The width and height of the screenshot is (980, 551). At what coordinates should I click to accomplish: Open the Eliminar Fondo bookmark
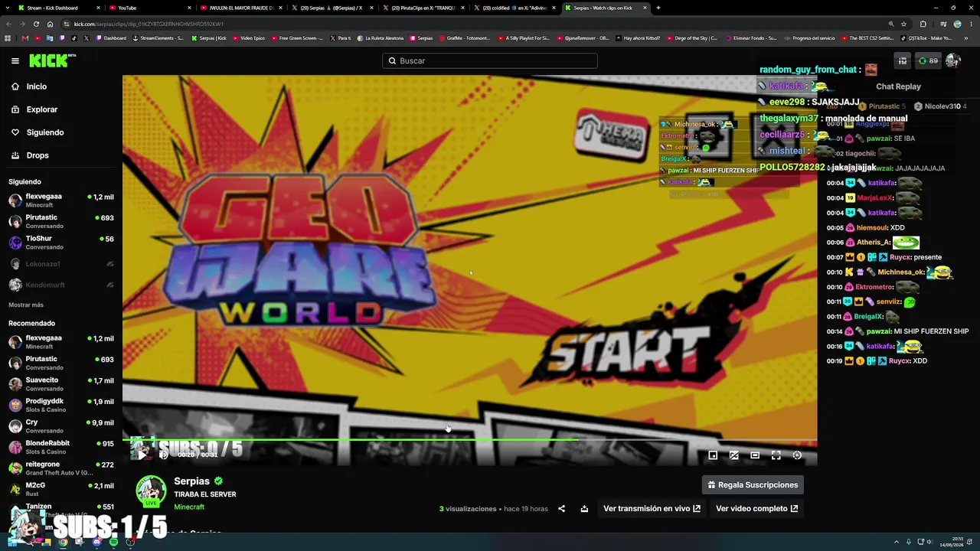pos(750,38)
